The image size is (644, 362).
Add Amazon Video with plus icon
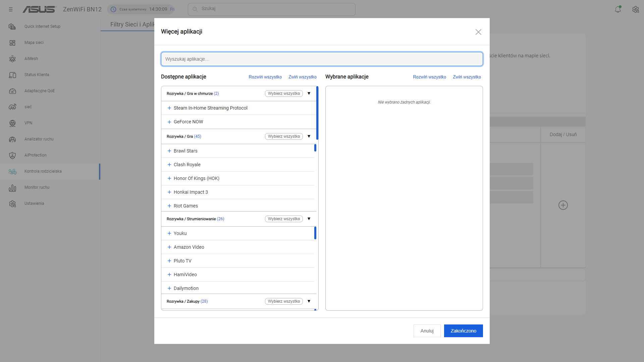pyautogui.click(x=169, y=247)
